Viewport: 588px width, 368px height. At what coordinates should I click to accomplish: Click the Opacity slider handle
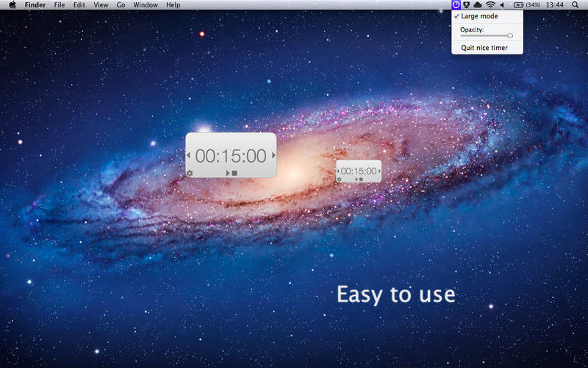click(510, 35)
